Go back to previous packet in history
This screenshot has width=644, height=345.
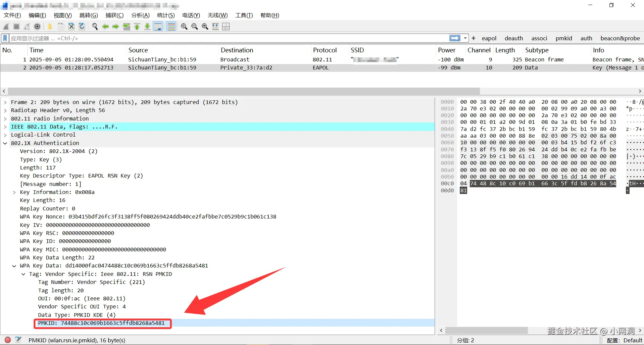[105, 27]
